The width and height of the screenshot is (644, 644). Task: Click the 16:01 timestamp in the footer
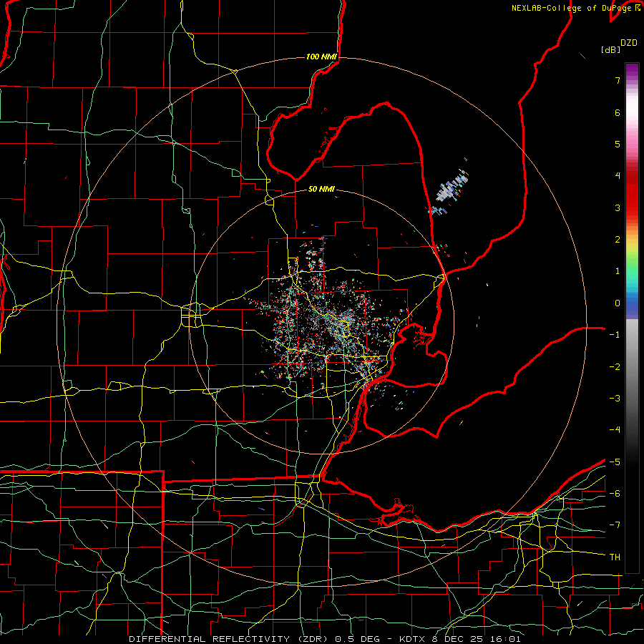click(507, 639)
